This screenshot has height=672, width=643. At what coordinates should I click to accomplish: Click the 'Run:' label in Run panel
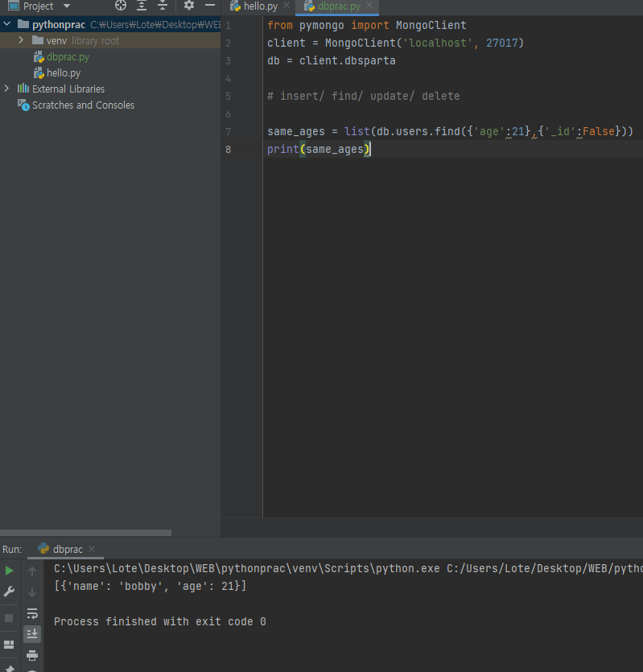(12, 550)
